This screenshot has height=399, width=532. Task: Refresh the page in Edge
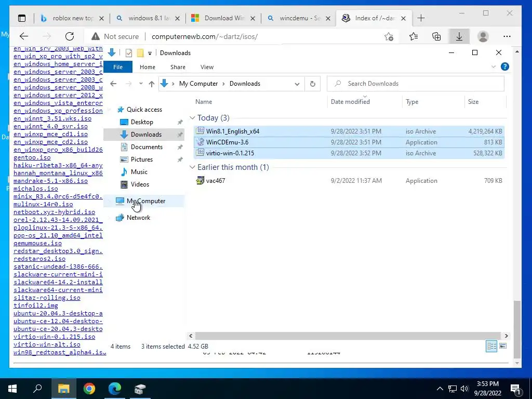coord(70,36)
